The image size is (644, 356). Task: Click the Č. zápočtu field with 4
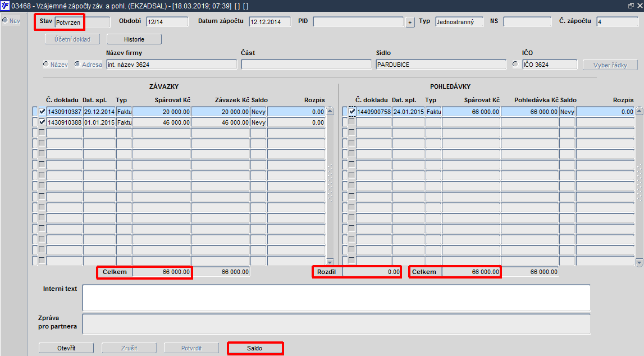point(617,22)
